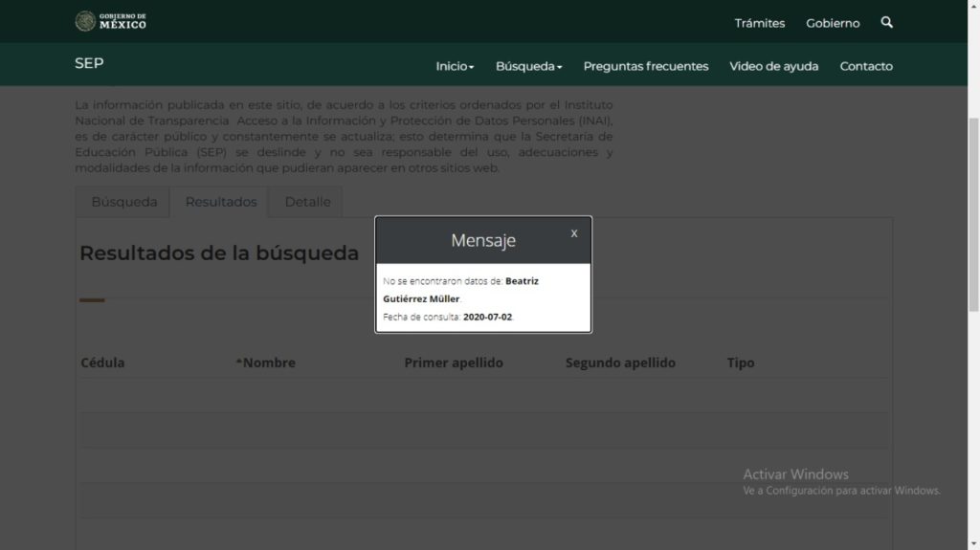This screenshot has height=550, width=980.
Task: Sort by the Nombre column header
Action: pos(268,363)
